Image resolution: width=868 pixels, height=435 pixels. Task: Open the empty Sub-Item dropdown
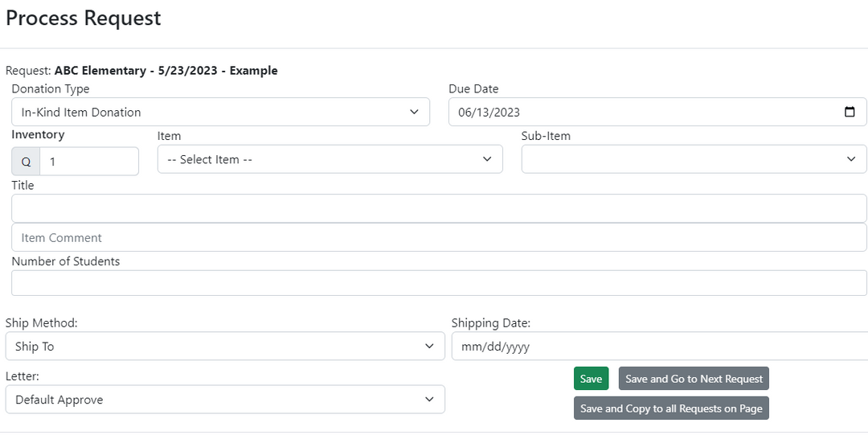tap(694, 159)
